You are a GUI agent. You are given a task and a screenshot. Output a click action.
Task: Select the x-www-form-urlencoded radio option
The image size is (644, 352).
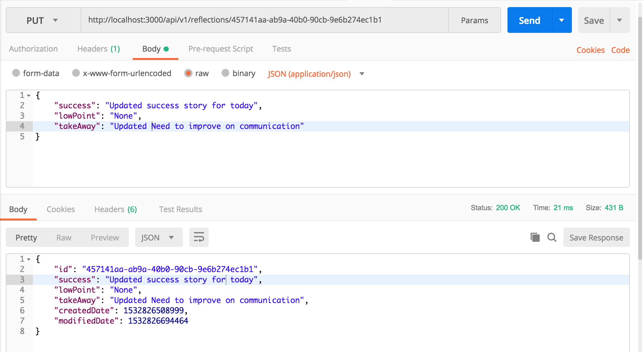pos(76,73)
